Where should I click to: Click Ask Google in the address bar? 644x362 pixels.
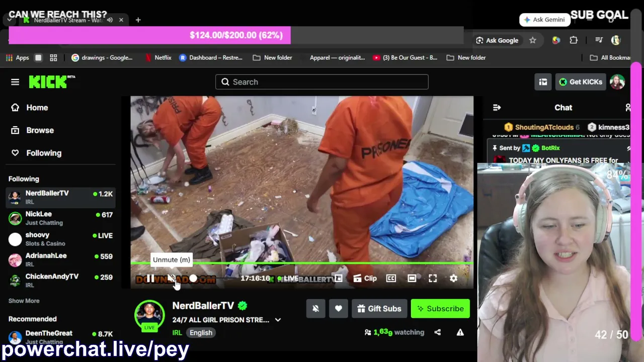tap(497, 40)
